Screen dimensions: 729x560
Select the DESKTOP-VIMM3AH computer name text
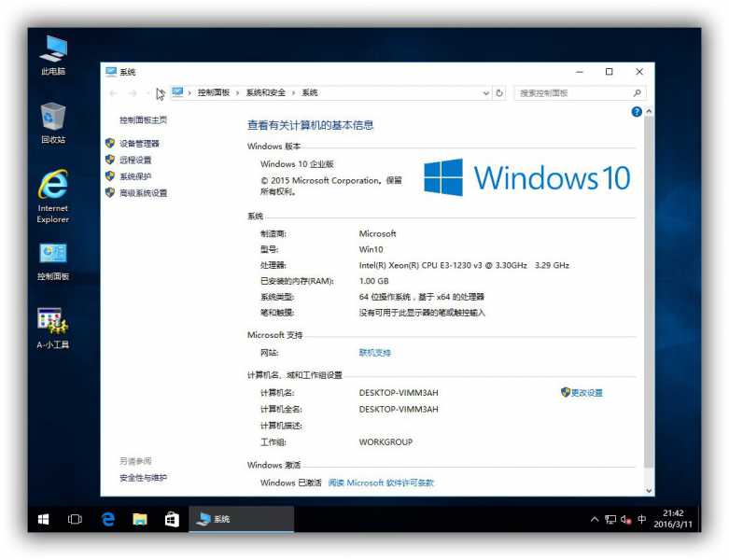click(x=399, y=393)
